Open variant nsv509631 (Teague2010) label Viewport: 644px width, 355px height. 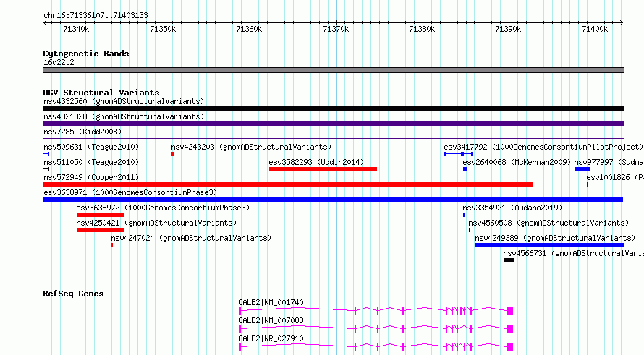[91, 147]
